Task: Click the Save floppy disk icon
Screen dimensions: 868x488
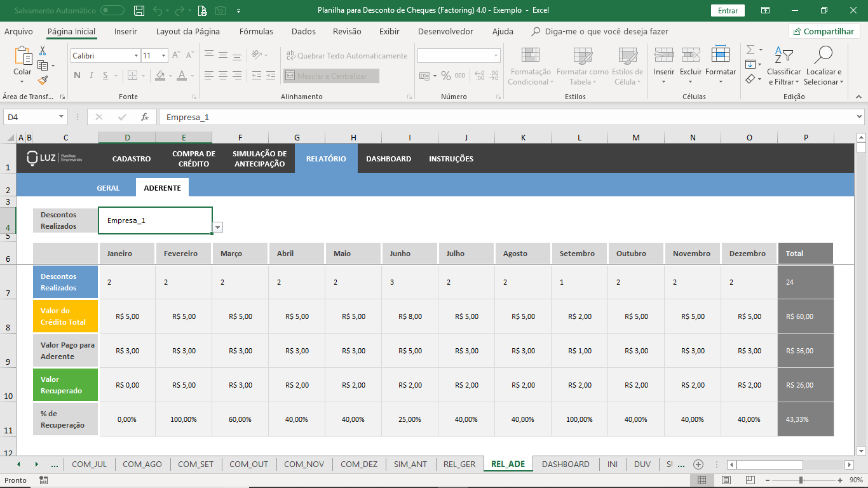Action: click(140, 10)
